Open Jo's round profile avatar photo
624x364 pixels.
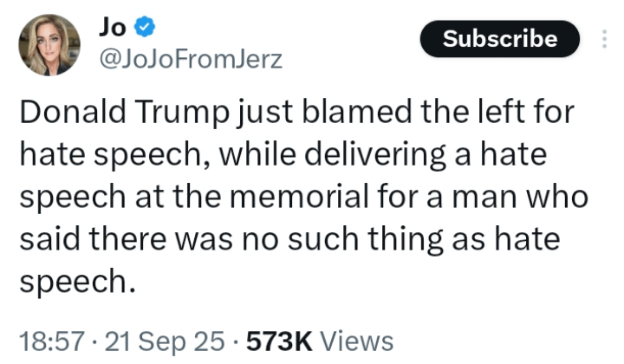49,45
